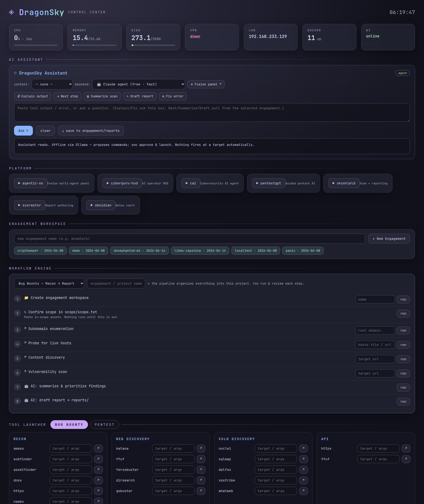Screen dimensions: 424x504
Task: Launch assetfinder via its arrow icon
Action: [x=98, y=470]
